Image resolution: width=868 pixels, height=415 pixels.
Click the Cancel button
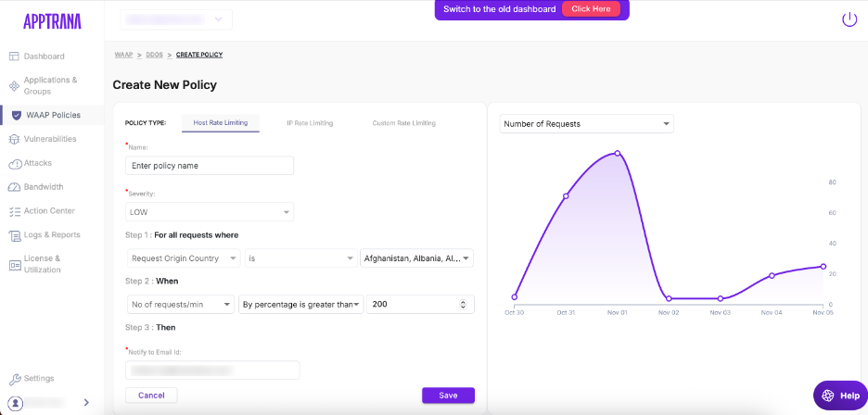(x=152, y=395)
